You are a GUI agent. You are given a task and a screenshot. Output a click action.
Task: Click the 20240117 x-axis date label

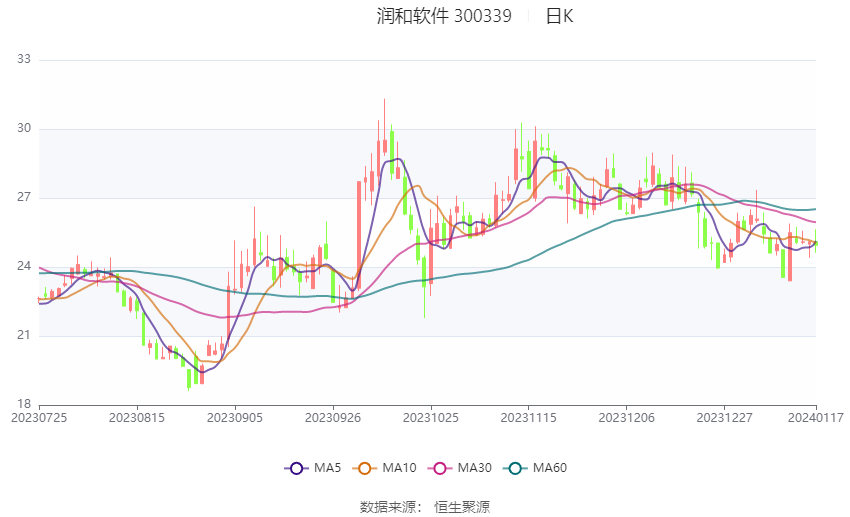(x=816, y=418)
